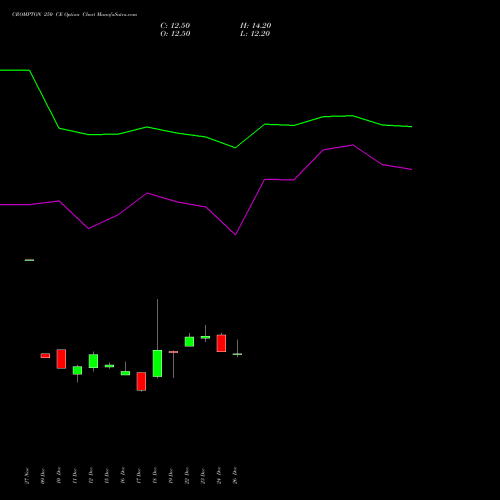
Task: Select the tall green 18 Dec candlestick
Action: pyautogui.click(x=157, y=339)
